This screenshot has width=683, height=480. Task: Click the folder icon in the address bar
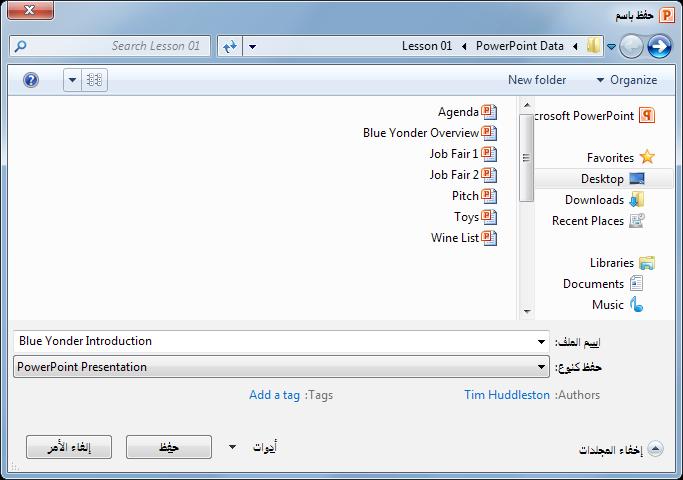593,46
